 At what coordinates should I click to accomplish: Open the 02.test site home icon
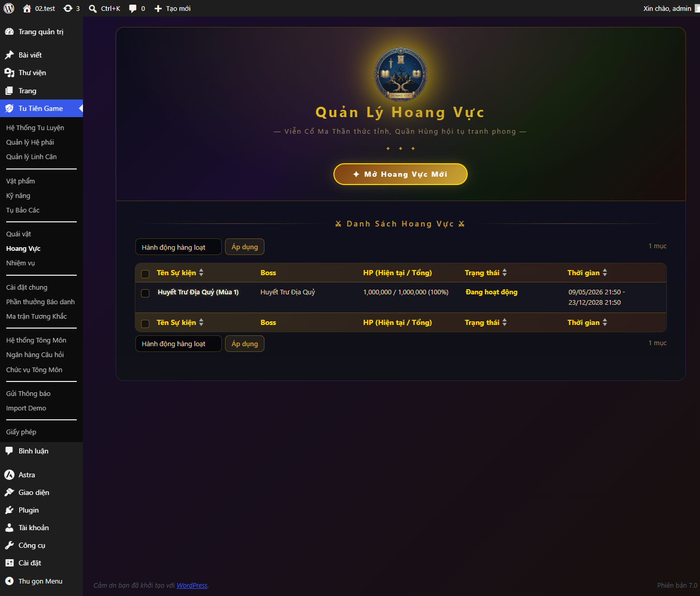coord(27,8)
